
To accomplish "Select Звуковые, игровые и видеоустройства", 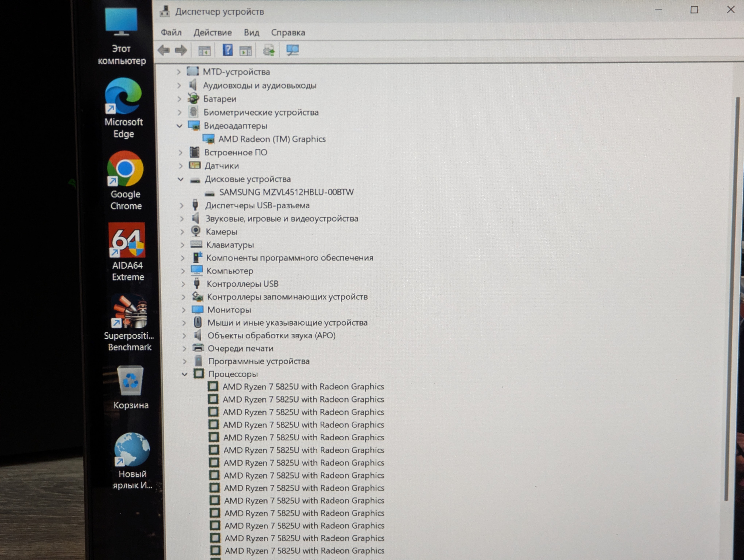I will tap(282, 219).
